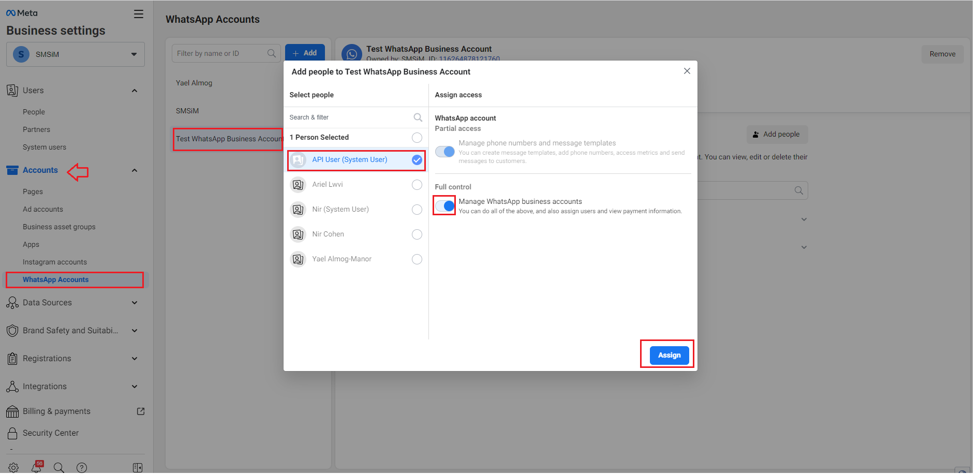Select Yael Almog account in list

[194, 83]
